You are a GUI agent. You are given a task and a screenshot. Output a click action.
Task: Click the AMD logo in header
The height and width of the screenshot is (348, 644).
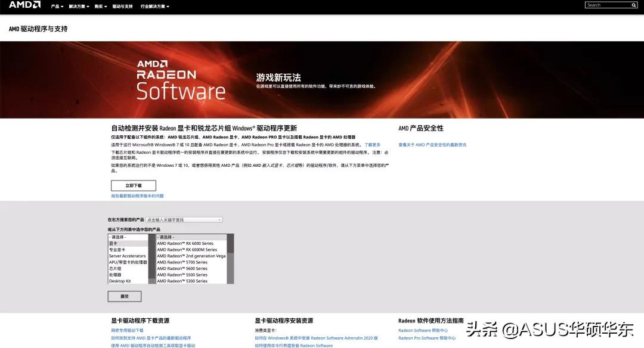coord(24,5)
